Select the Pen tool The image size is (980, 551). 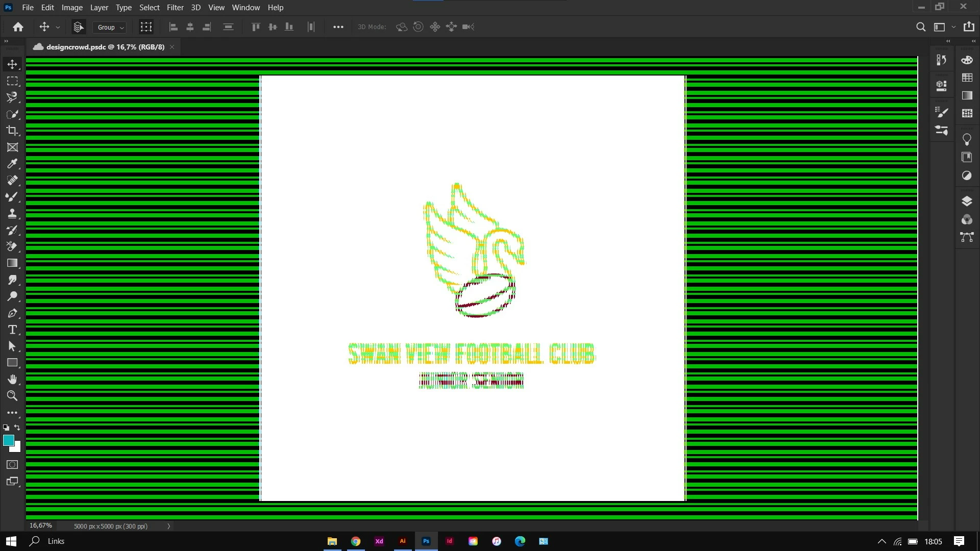[12, 313]
